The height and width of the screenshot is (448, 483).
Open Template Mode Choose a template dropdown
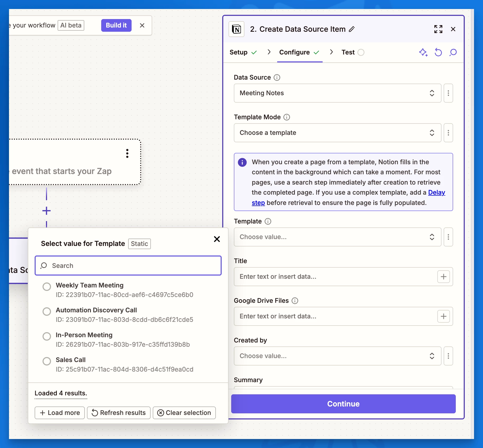[x=337, y=133]
